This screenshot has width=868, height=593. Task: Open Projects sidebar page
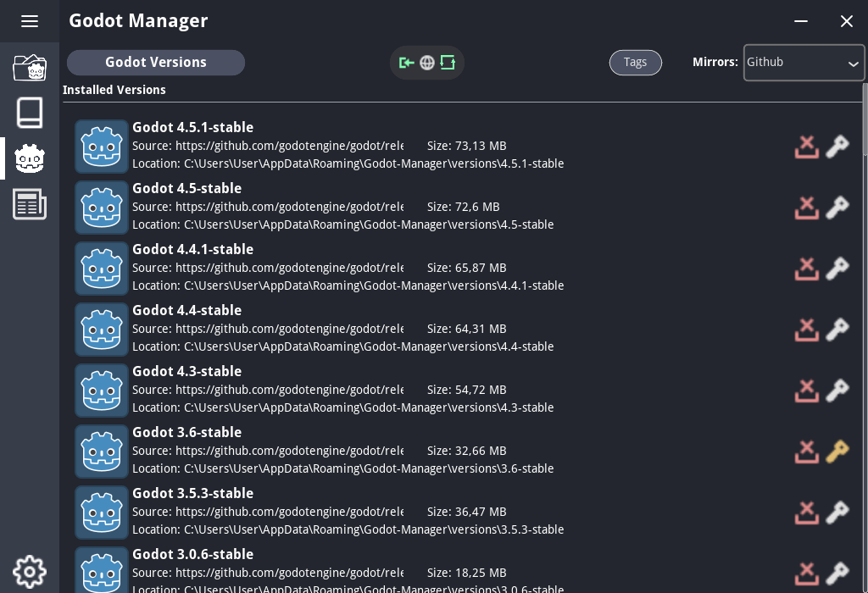pyautogui.click(x=30, y=68)
